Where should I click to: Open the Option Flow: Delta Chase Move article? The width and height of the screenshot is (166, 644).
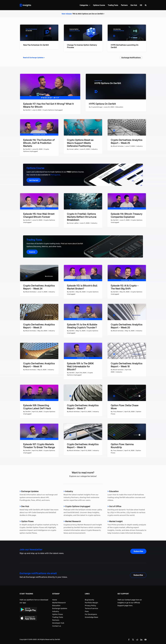125,407
